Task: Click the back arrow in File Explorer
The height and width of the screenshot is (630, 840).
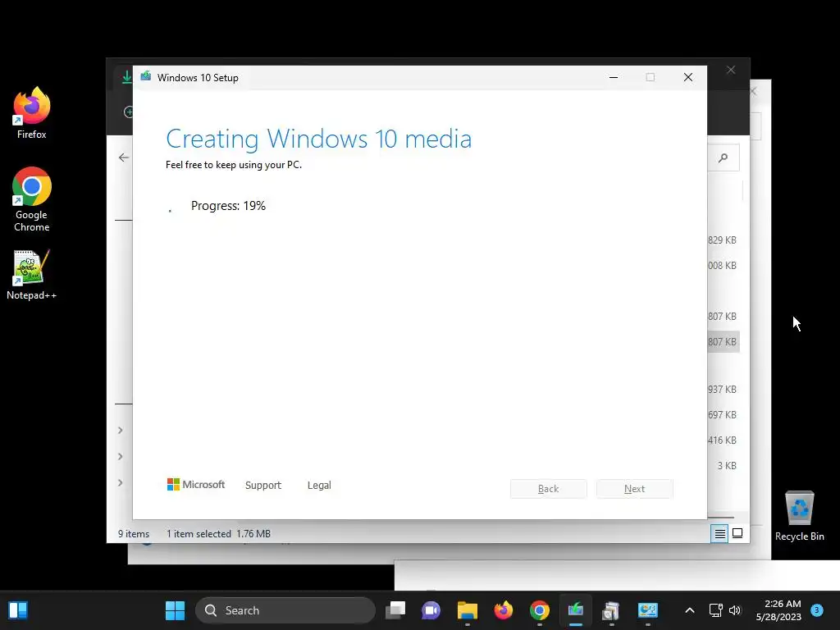Action: click(124, 157)
